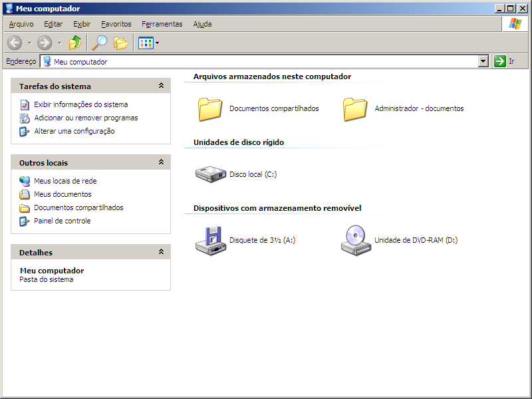Open Meus documentos link
The height and width of the screenshot is (399, 532).
[63, 194]
